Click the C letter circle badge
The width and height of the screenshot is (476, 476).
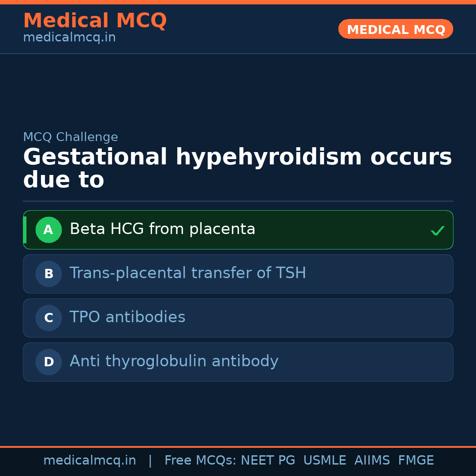48,318
